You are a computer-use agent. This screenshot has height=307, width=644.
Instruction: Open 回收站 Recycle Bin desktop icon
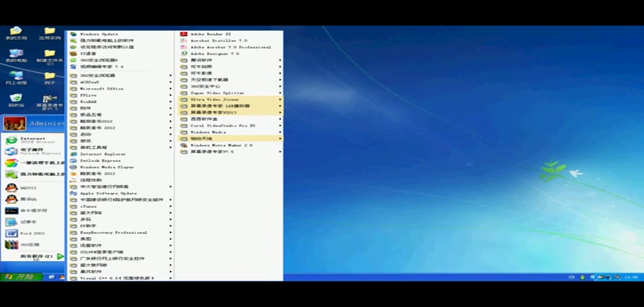16,101
